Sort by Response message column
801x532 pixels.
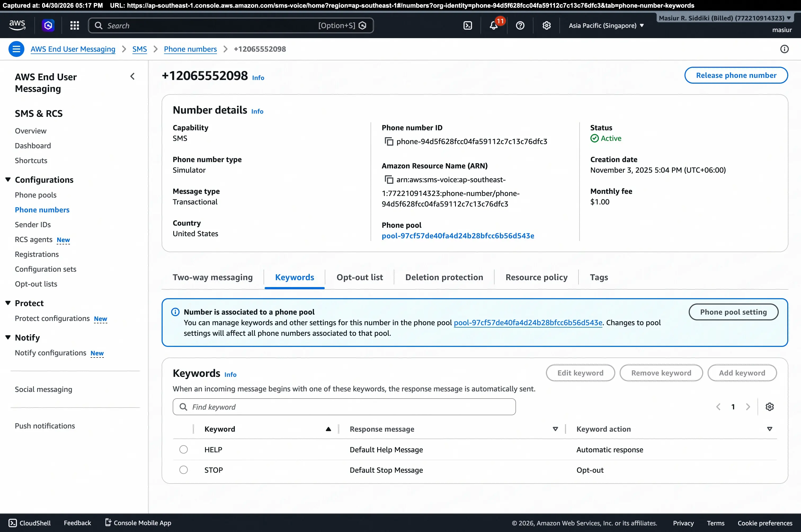[555, 429]
